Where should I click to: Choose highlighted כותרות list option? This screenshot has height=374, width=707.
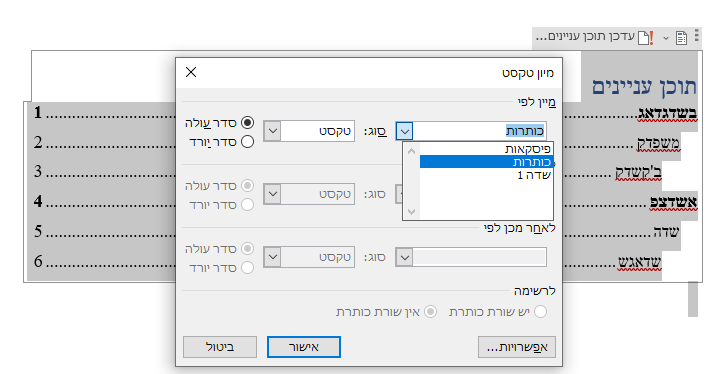(487, 162)
